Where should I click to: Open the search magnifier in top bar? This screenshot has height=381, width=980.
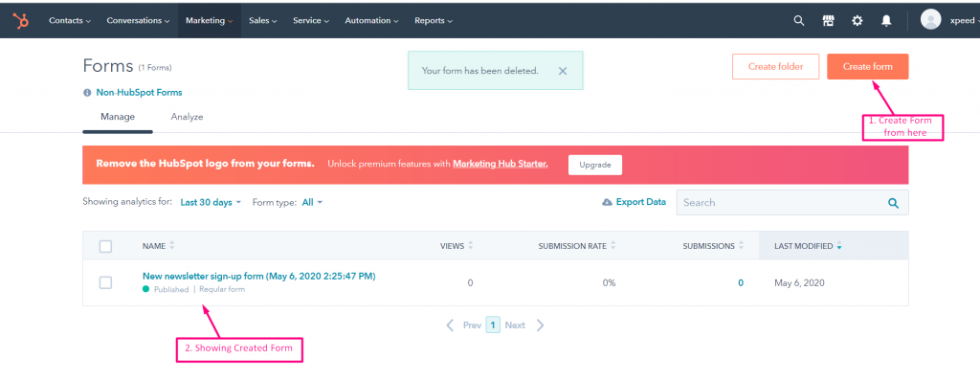click(799, 21)
